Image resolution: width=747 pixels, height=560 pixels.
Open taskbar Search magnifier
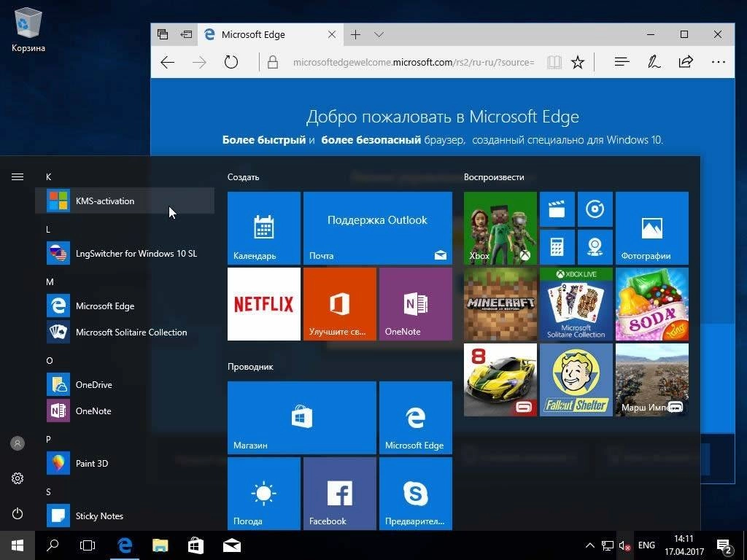[x=53, y=545]
